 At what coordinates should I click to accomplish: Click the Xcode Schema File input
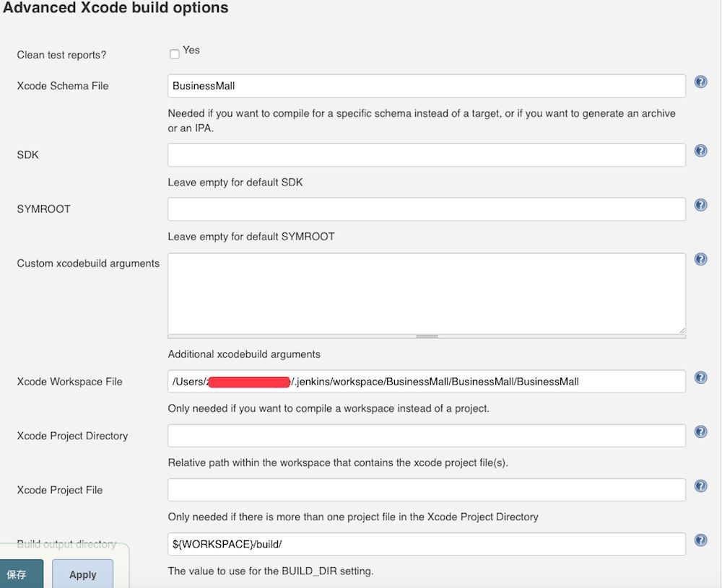point(426,86)
